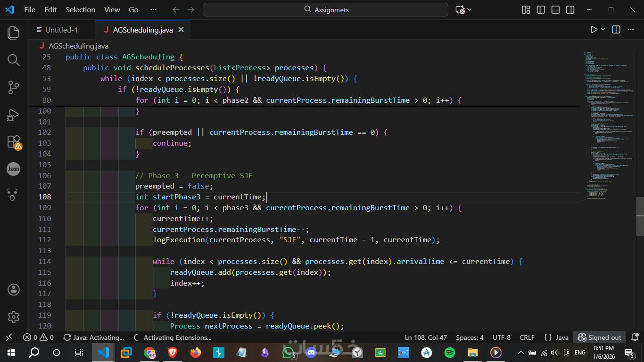Switch to the Untitled-1 tab
Image resolution: width=644 pixels, height=362 pixels.
61,30
